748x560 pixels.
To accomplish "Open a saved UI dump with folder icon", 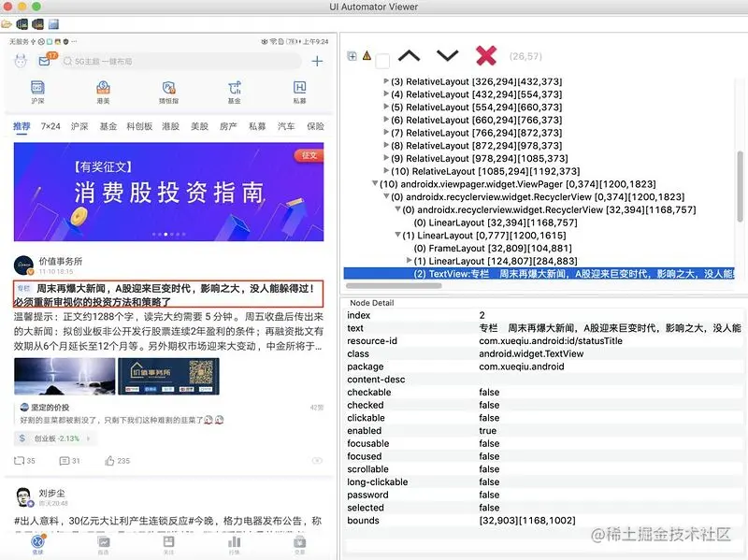I will 7,23.
